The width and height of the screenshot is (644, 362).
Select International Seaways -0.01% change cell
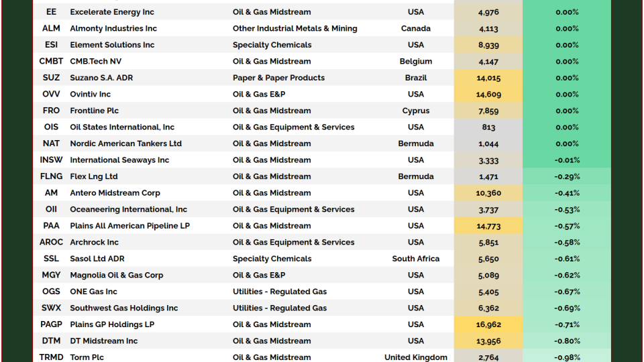(x=567, y=160)
